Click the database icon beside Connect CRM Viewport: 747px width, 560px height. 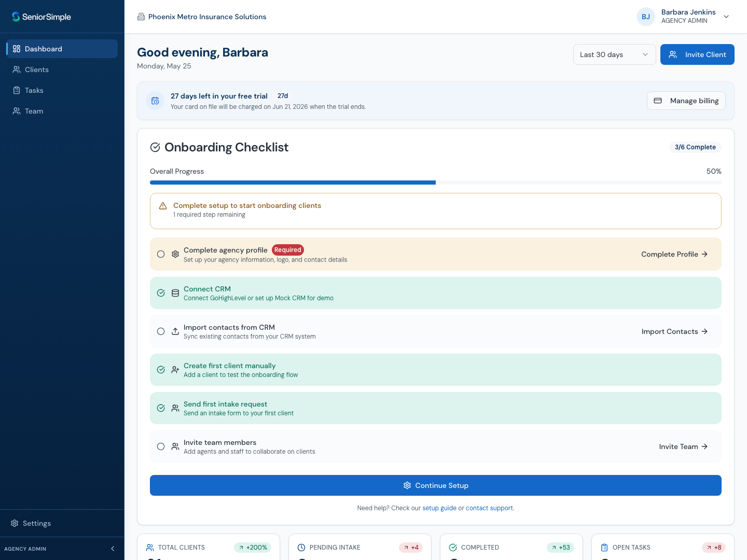[175, 293]
